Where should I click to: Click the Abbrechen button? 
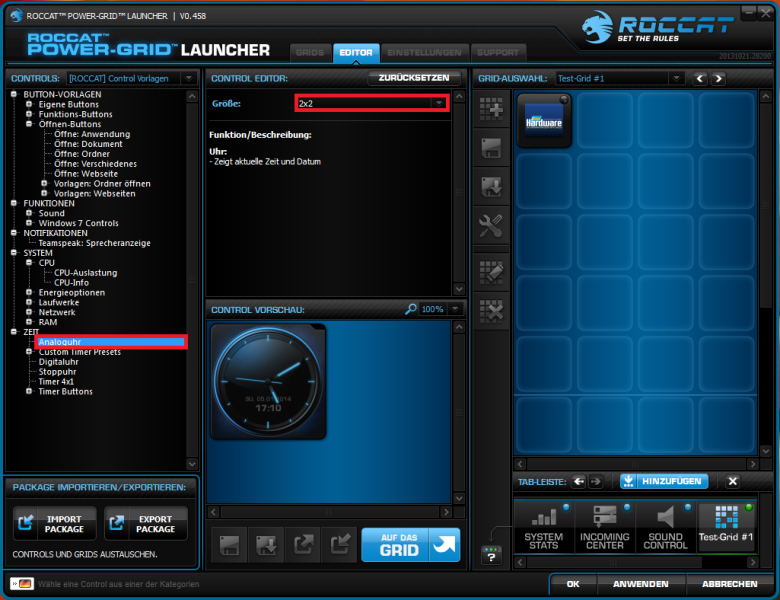coord(729,584)
